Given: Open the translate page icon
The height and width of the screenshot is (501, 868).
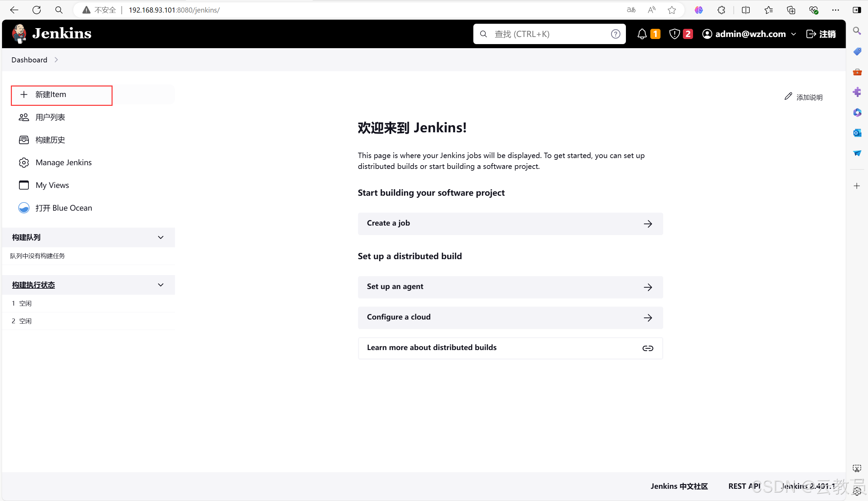Looking at the screenshot, I should (x=631, y=10).
